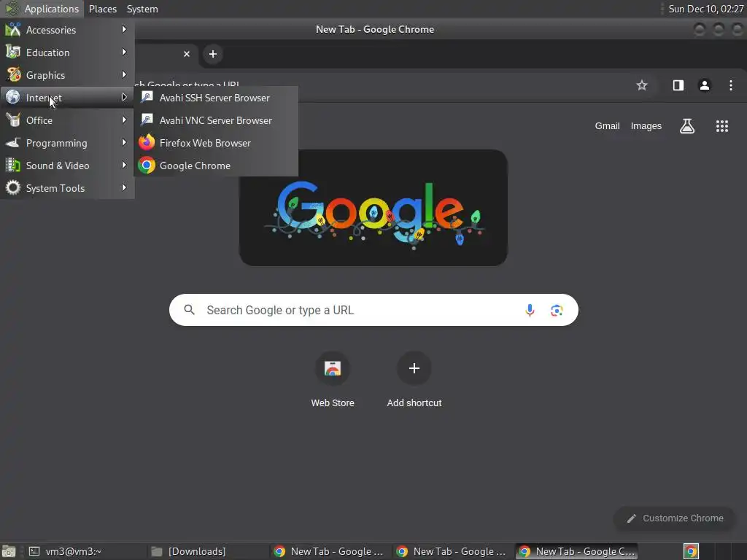The width and height of the screenshot is (747, 560).
Task: Focus the Search Google or type a URL box
Action: pos(373,310)
